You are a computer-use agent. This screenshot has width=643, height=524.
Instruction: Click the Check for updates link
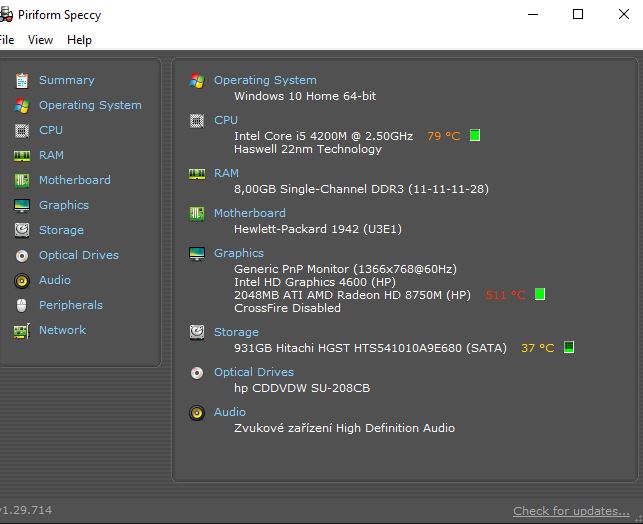click(x=571, y=511)
